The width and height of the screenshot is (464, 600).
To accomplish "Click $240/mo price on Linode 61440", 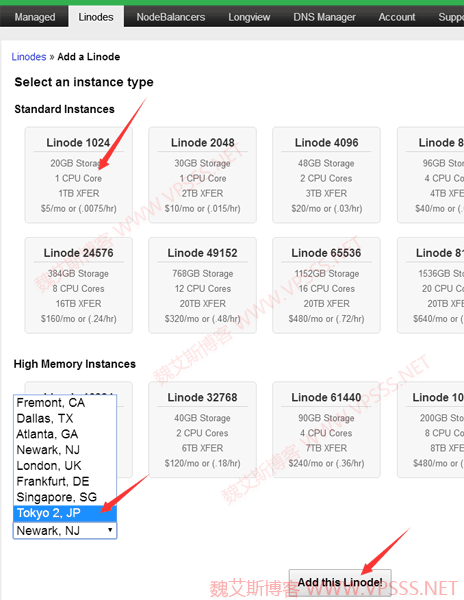I will [x=326, y=463].
